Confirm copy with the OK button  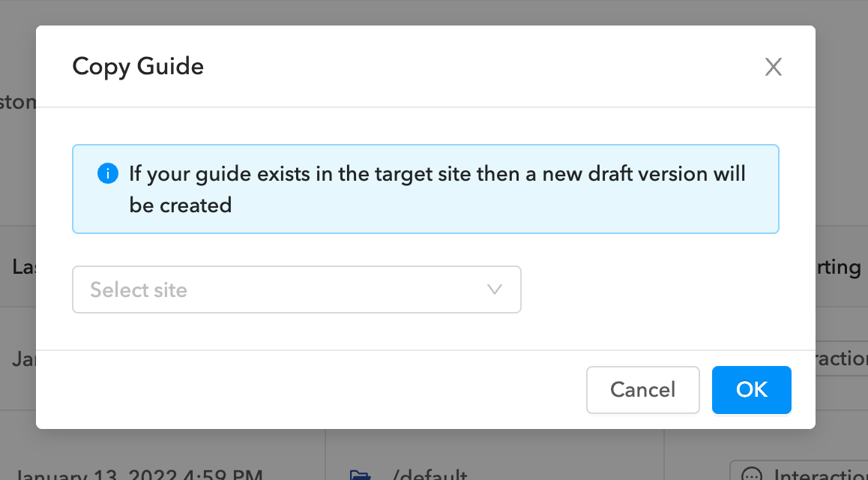click(x=751, y=389)
